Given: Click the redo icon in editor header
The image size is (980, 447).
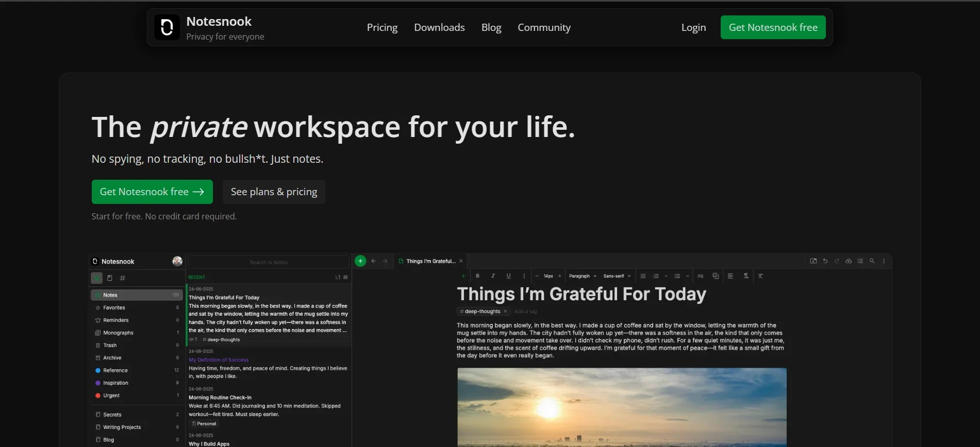Looking at the screenshot, I should 837,261.
